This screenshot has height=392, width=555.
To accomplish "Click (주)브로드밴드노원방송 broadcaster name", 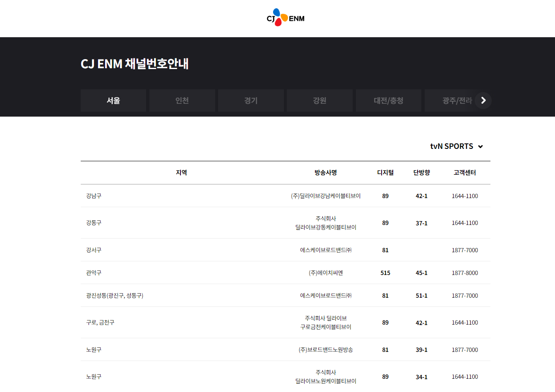I will click(x=326, y=350).
